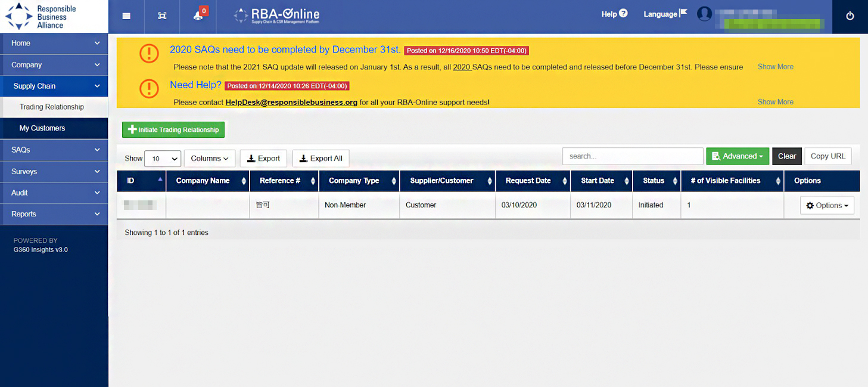Click warning icon beside Need Help notice
This screenshot has height=387, width=868.
pyautogui.click(x=149, y=88)
